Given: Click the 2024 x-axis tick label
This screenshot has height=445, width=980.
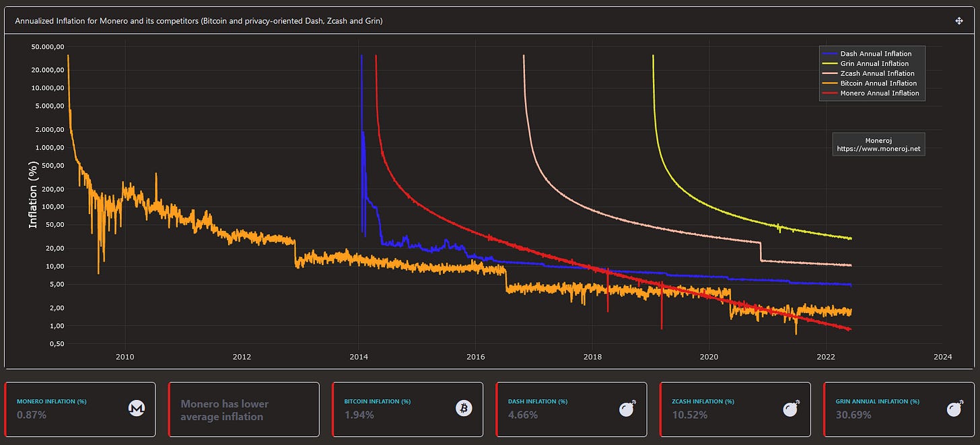Looking at the screenshot, I should [944, 357].
